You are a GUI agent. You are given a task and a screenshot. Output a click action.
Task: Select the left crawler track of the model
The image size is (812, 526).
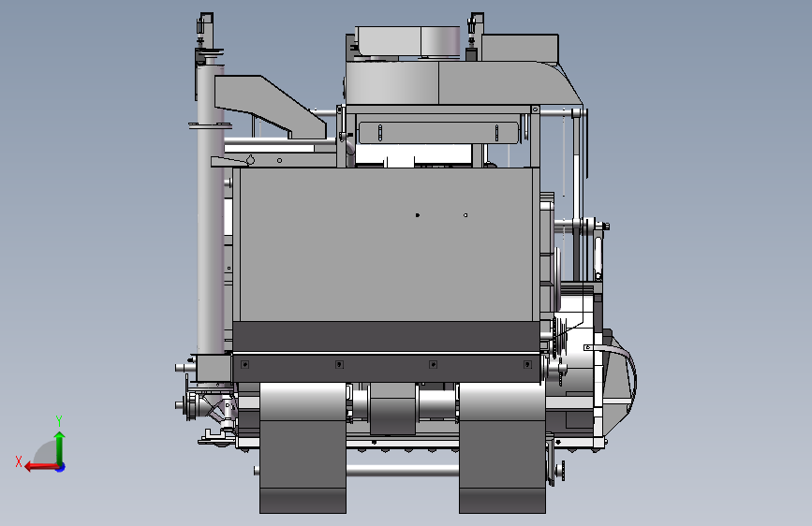(303, 447)
